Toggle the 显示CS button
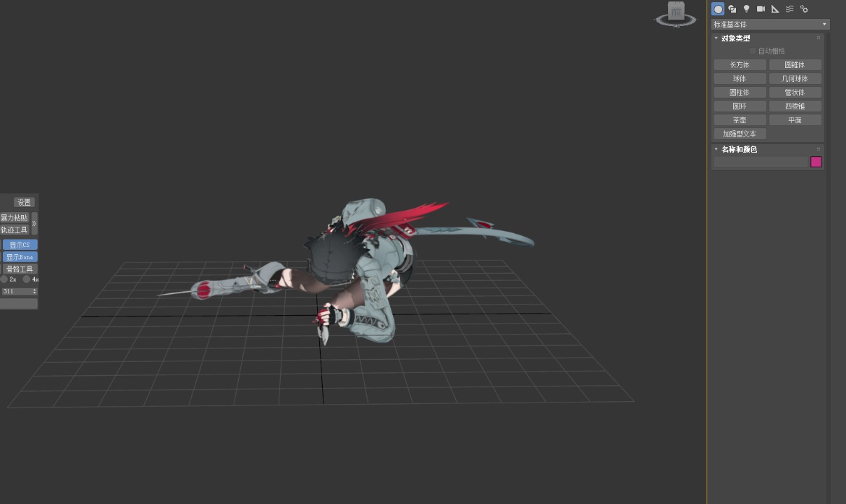Screen dimensions: 846x504 pos(20,245)
